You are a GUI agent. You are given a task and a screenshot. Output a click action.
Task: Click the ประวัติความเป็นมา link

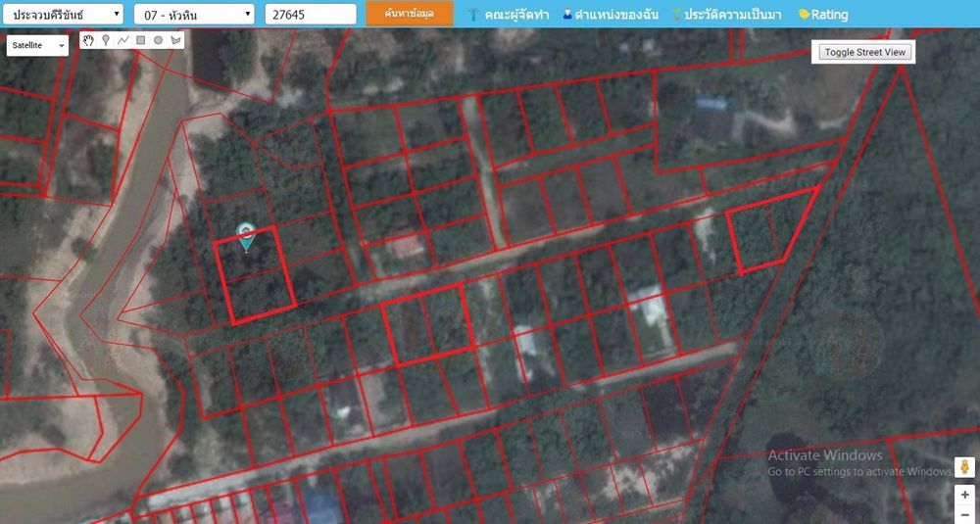point(728,15)
